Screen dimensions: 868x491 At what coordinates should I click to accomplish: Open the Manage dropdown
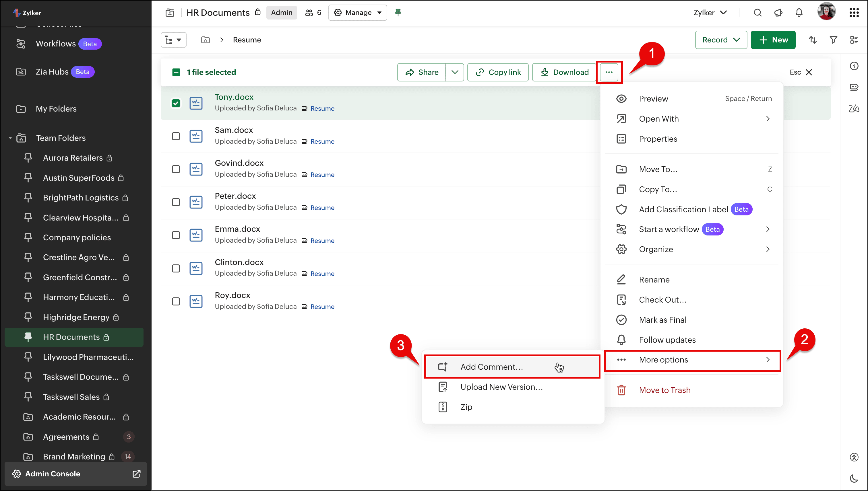pyautogui.click(x=358, y=13)
